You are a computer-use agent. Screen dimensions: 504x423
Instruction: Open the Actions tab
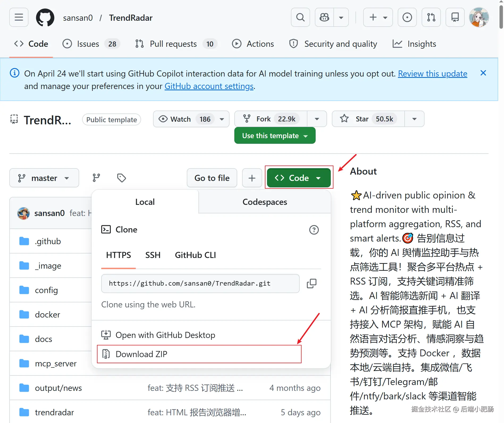(x=253, y=44)
